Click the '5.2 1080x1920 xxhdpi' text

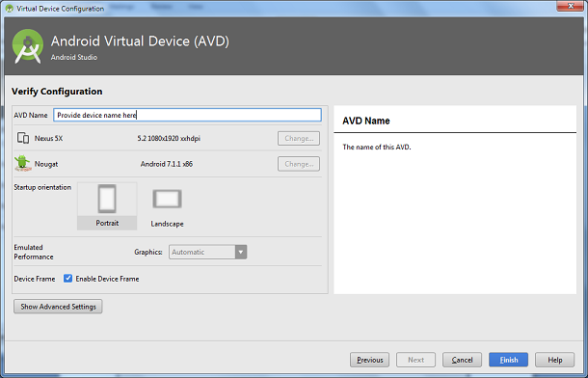point(169,139)
